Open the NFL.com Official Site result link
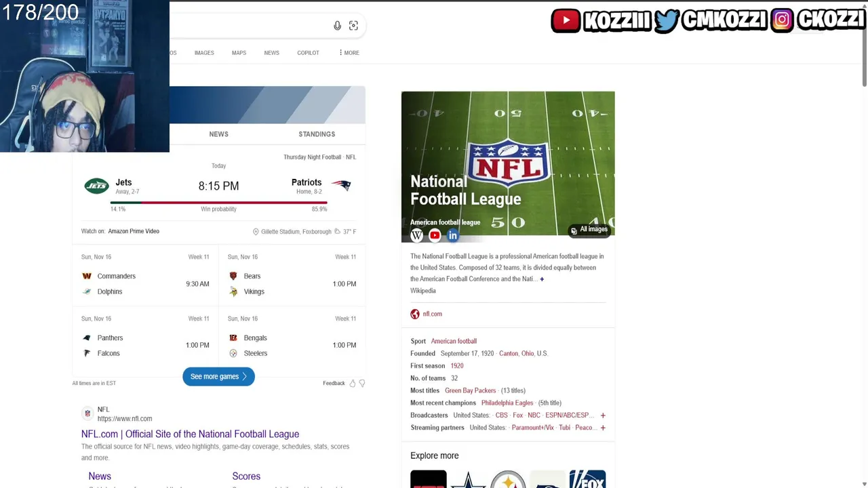The height and width of the screenshot is (488, 868). [x=190, y=434]
